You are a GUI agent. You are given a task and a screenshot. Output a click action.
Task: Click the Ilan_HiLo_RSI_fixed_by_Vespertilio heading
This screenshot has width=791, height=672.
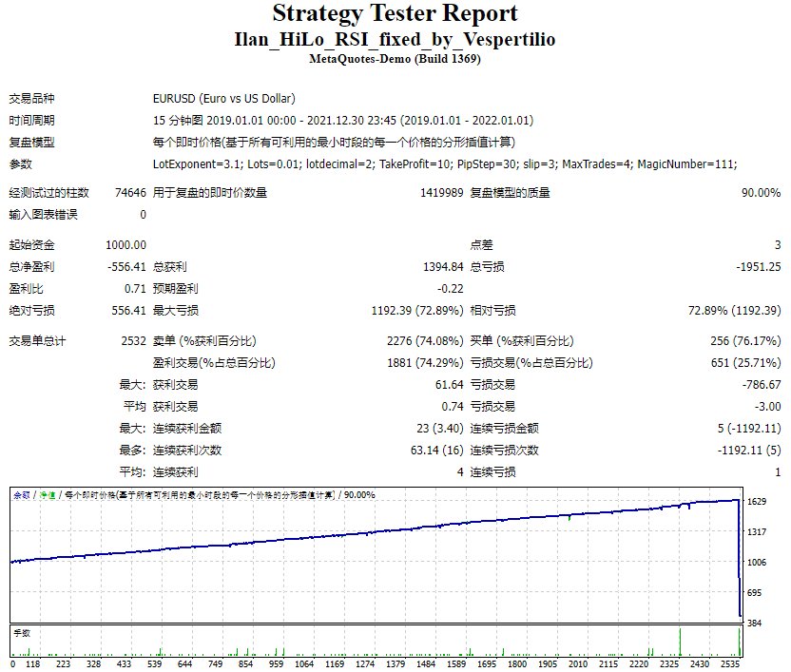pos(395,39)
